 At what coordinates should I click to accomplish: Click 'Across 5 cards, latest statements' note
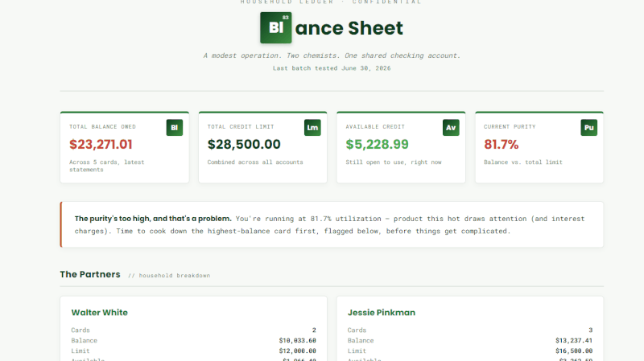[107, 166]
